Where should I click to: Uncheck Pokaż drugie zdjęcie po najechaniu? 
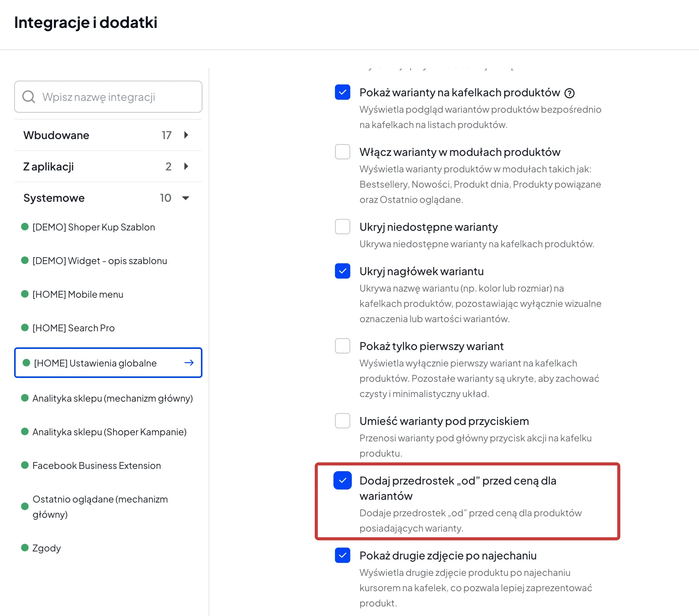click(x=343, y=555)
